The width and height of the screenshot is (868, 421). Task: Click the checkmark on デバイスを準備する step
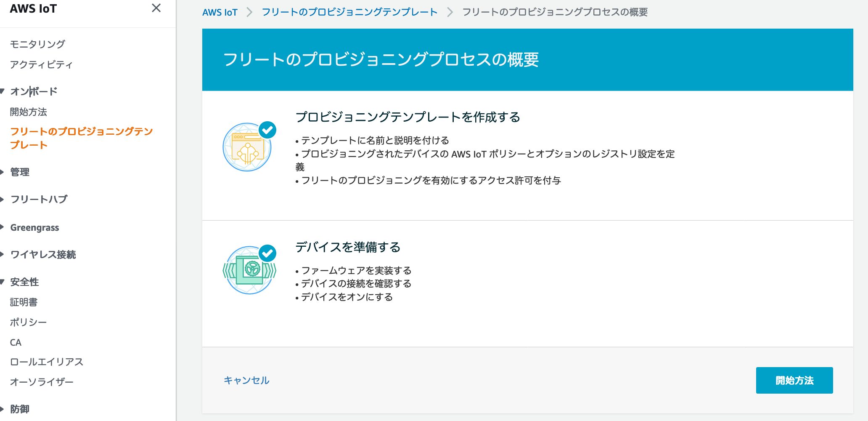pyautogui.click(x=268, y=253)
